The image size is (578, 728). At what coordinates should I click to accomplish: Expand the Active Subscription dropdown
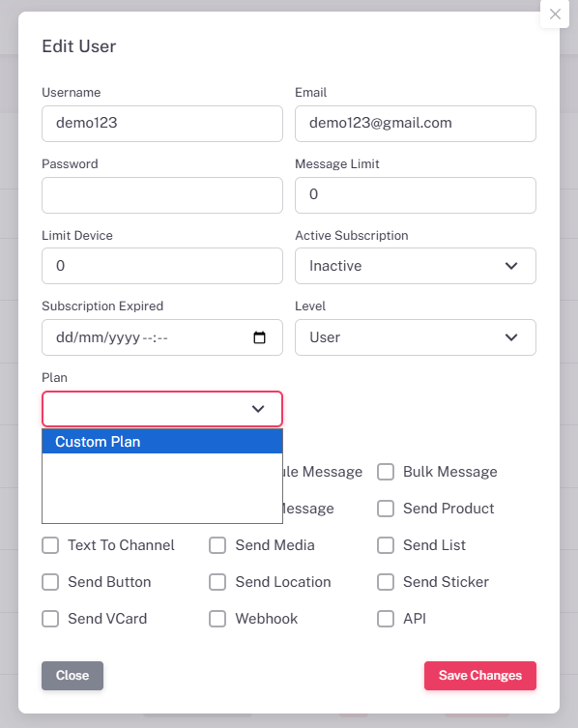pos(416,266)
